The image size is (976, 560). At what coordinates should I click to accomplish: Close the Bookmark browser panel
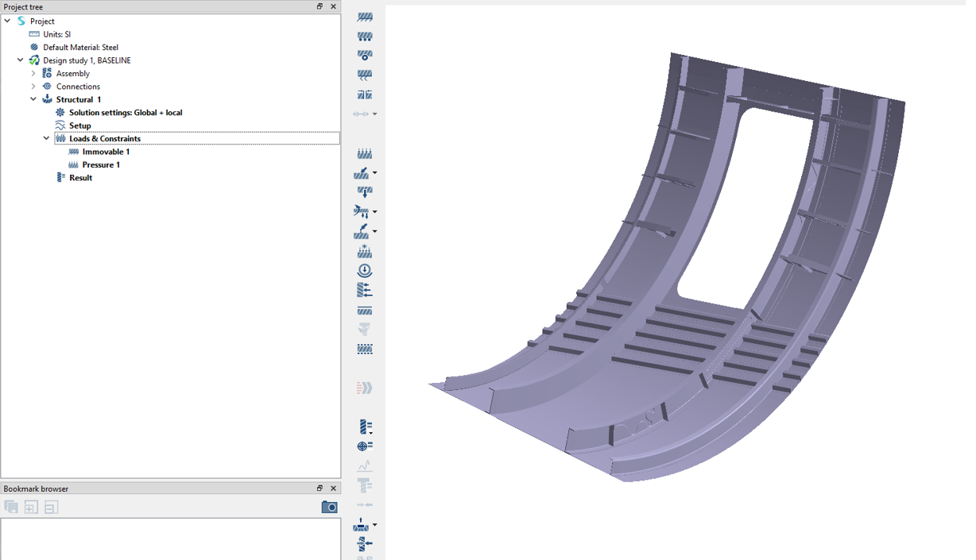click(x=333, y=489)
